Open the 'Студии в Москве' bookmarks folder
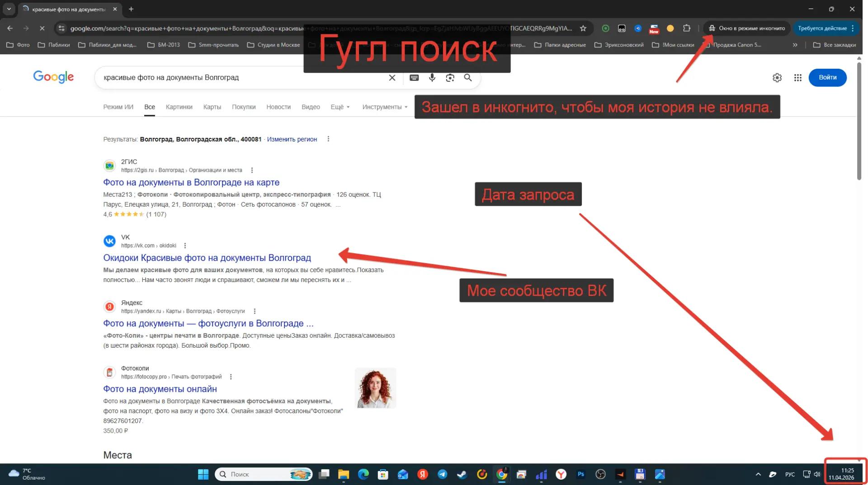 click(274, 45)
